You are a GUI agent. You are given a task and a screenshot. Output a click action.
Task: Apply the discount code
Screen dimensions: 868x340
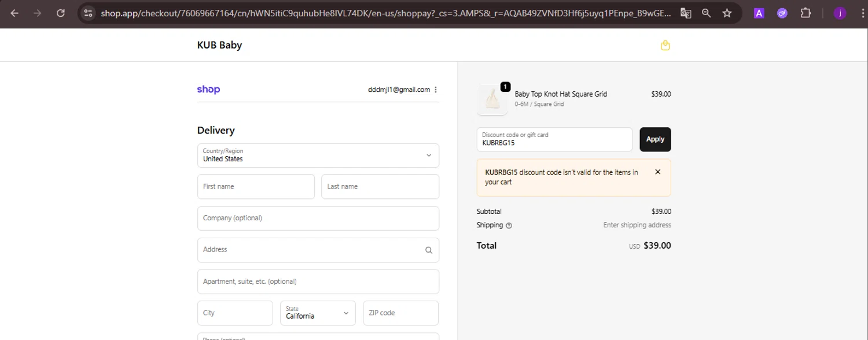655,139
